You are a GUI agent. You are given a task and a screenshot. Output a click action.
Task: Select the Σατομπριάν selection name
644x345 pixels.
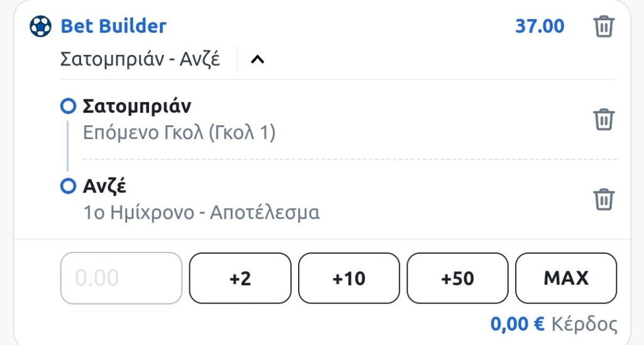[x=136, y=107]
